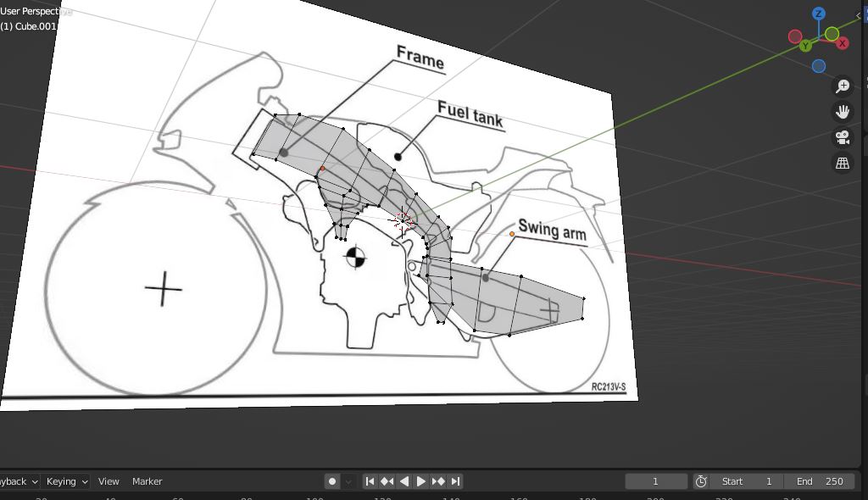Jump to next keyframe
This screenshot has height=500, width=868.
pyautogui.click(x=438, y=481)
